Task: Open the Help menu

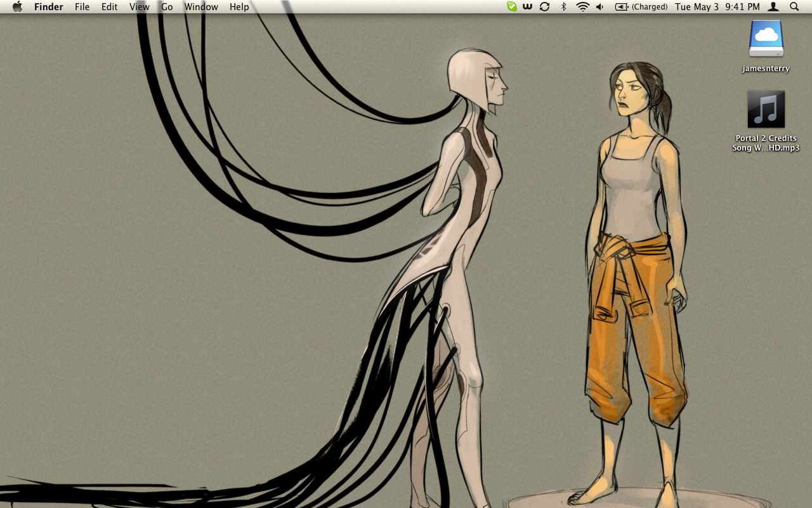Action: tap(239, 7)
